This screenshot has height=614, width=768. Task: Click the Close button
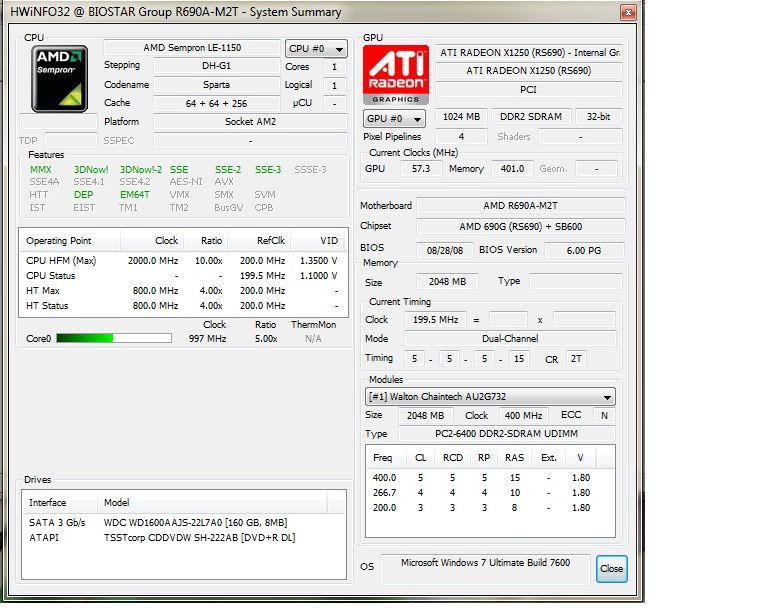[x=611, y=568]
